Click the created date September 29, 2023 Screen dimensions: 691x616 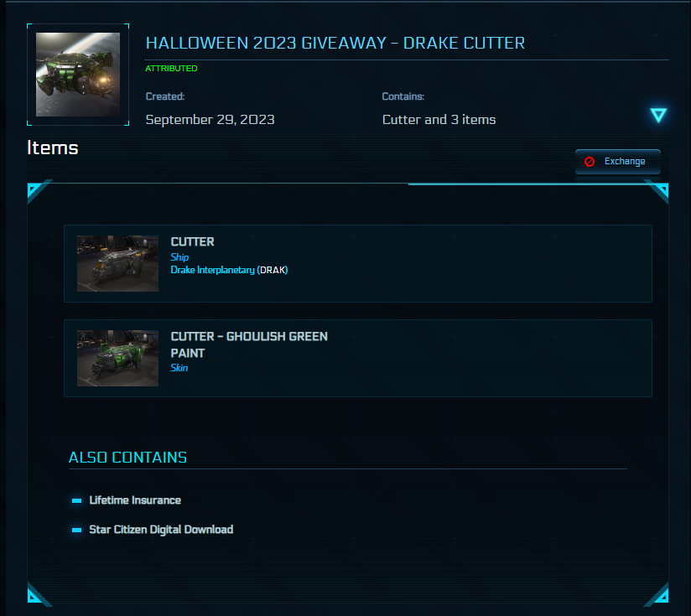point(210,119)
